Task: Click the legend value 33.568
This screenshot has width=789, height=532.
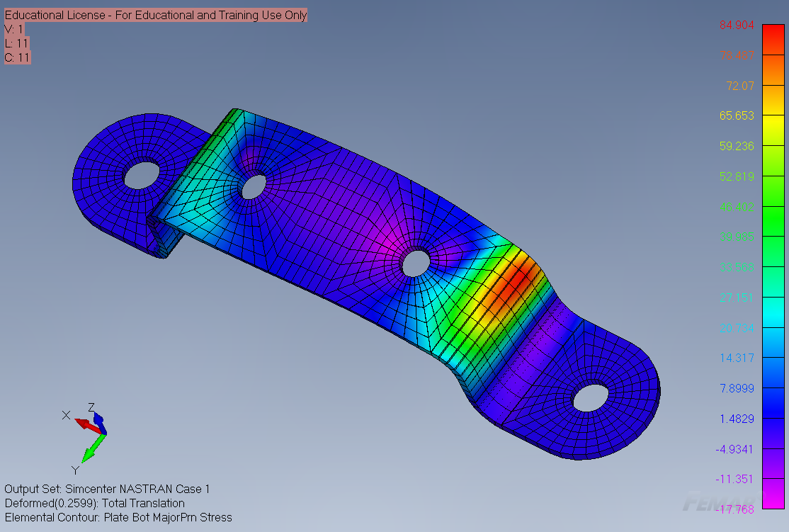Action: [737, 267]
